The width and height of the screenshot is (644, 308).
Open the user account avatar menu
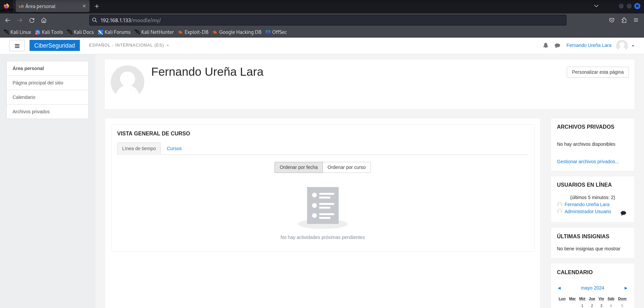622,45
